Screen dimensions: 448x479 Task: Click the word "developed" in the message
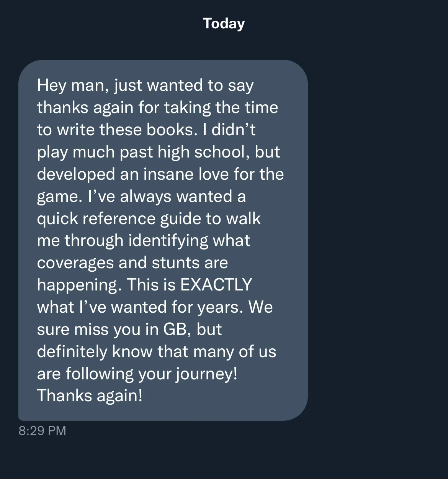pyautogui.click(x=76, y=174)
